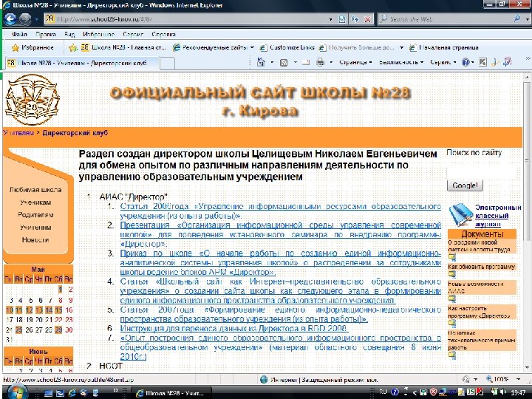Click the add to favorites bar star icon
532x399 pixels.
(73, 48)
